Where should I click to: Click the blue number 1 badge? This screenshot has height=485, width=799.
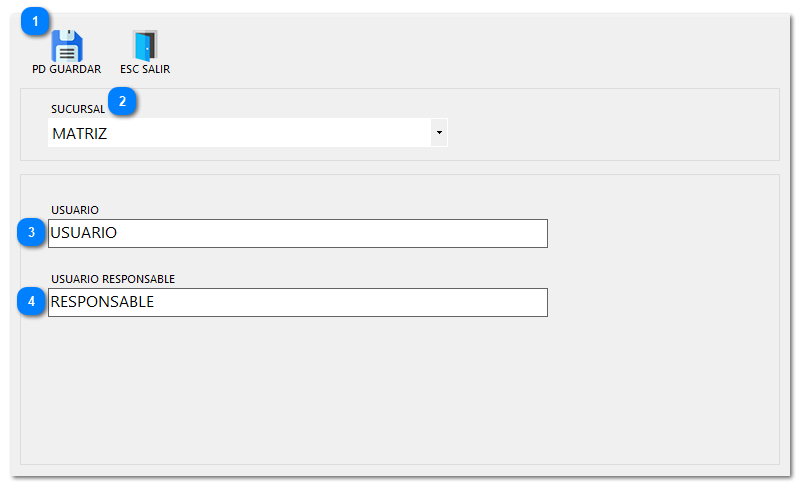click(35, 20)
